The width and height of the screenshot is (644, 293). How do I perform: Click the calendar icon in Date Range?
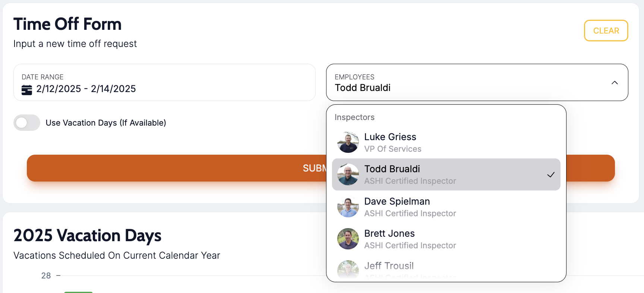tap(27, 90)
